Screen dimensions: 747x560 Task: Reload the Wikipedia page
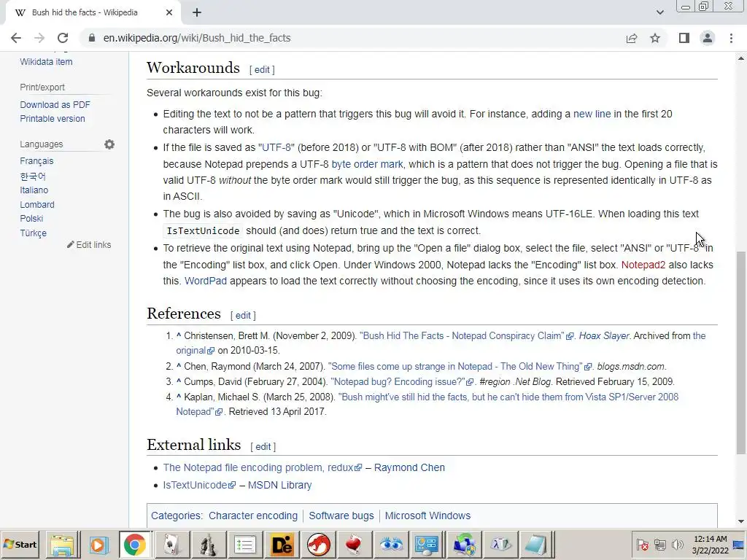[x=63, y=38]
